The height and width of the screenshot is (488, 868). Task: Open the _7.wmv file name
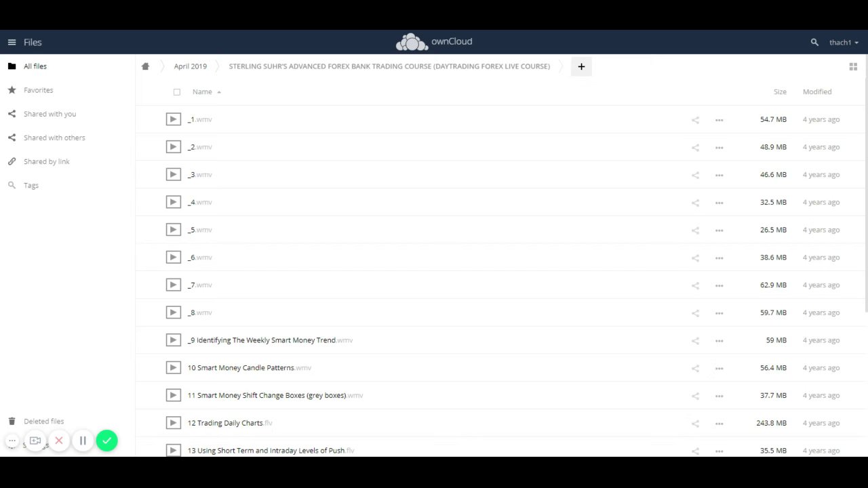[199, 285]
